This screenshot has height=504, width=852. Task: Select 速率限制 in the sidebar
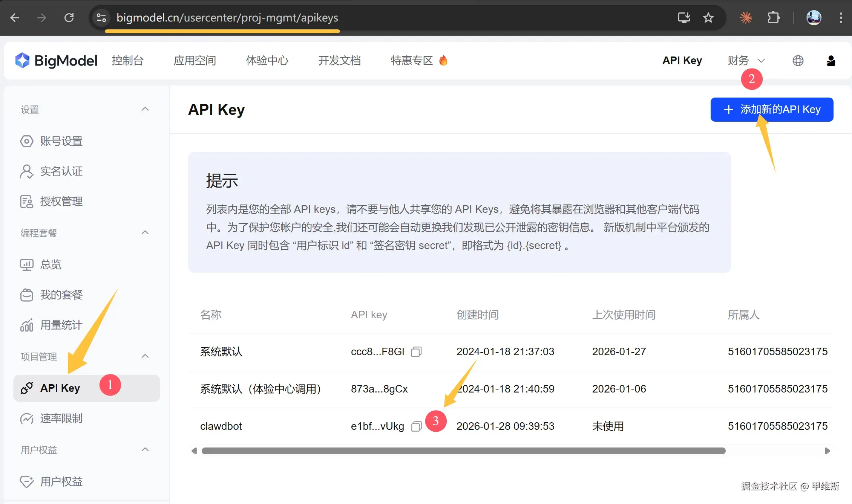pos(61,418)
